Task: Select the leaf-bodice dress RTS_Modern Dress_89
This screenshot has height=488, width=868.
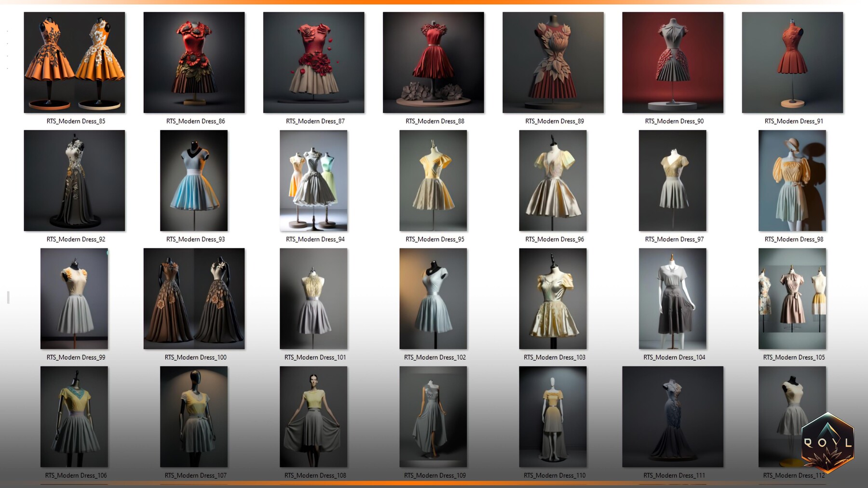Action: (553, 62)
